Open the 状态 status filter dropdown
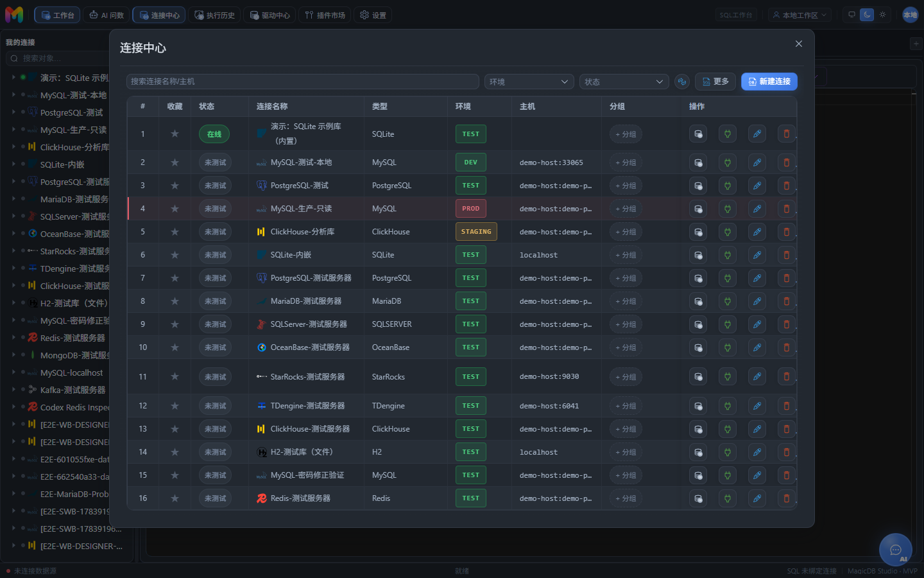This screenshot has width=924, height=578. click(624, 82)
